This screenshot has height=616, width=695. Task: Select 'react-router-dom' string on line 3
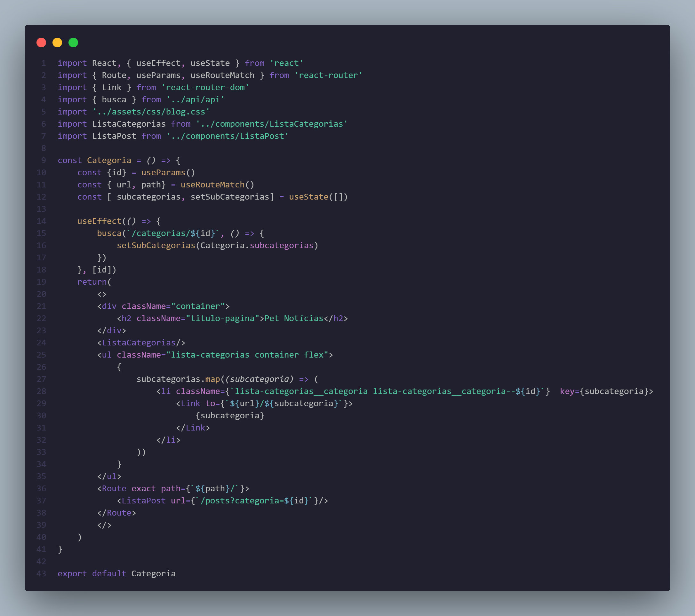point(205,87)
